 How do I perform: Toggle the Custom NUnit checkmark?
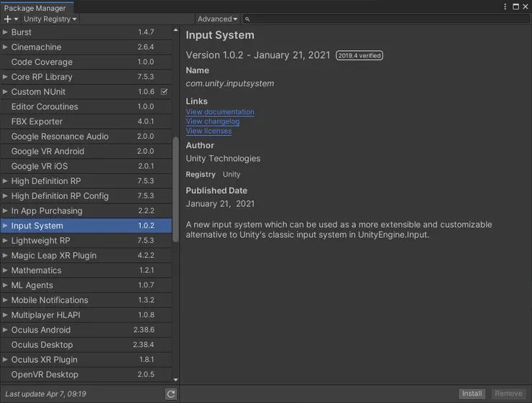(x=165, y=92)
